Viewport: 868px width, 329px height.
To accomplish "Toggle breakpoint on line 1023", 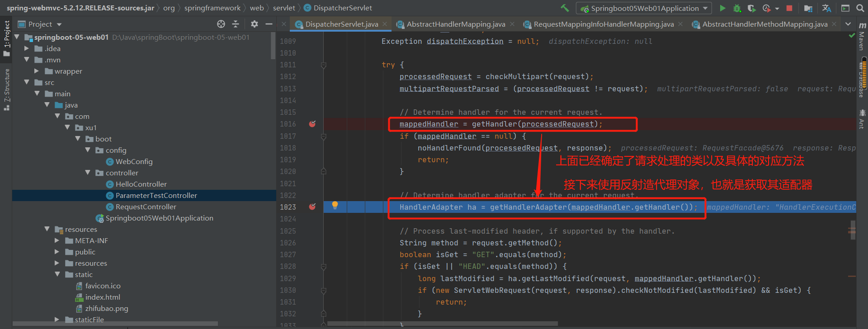I will click(x=312, y=207).
